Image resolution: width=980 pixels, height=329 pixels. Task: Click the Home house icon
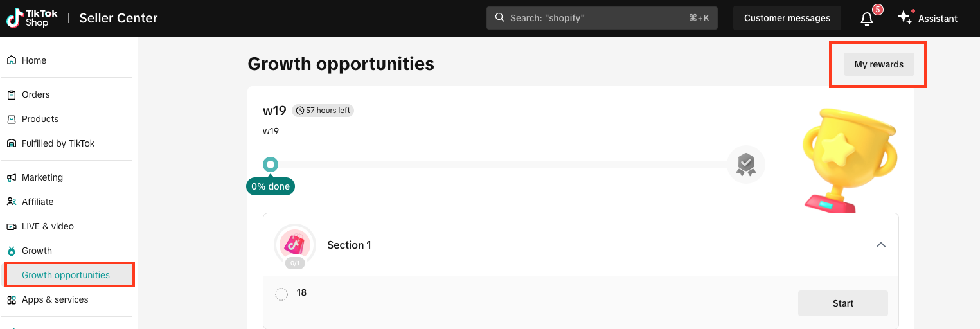click(x=12, y=60)
